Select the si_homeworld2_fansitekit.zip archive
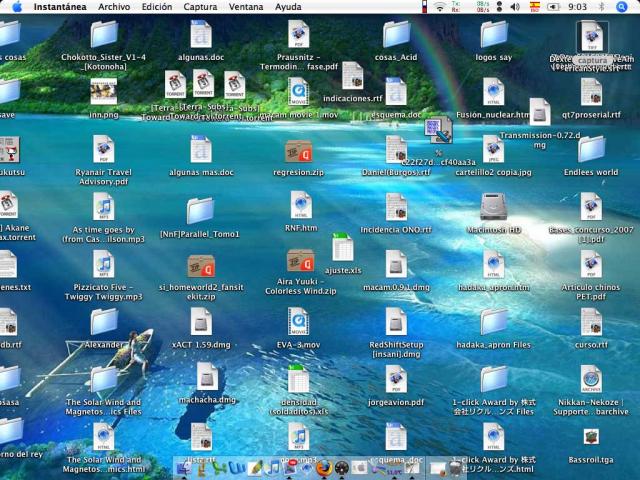 coord(201,266)
